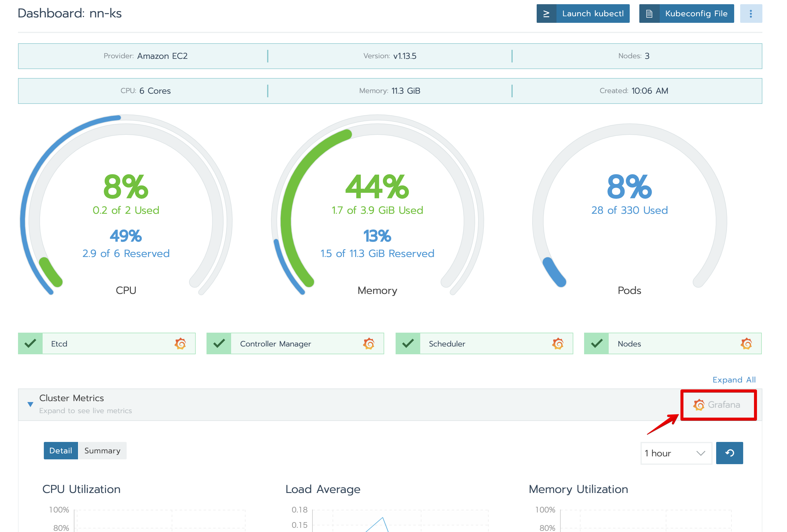Click the Launch kubectl terminal icon
This screenshot has width=787, height=532.
coord(546,14)
